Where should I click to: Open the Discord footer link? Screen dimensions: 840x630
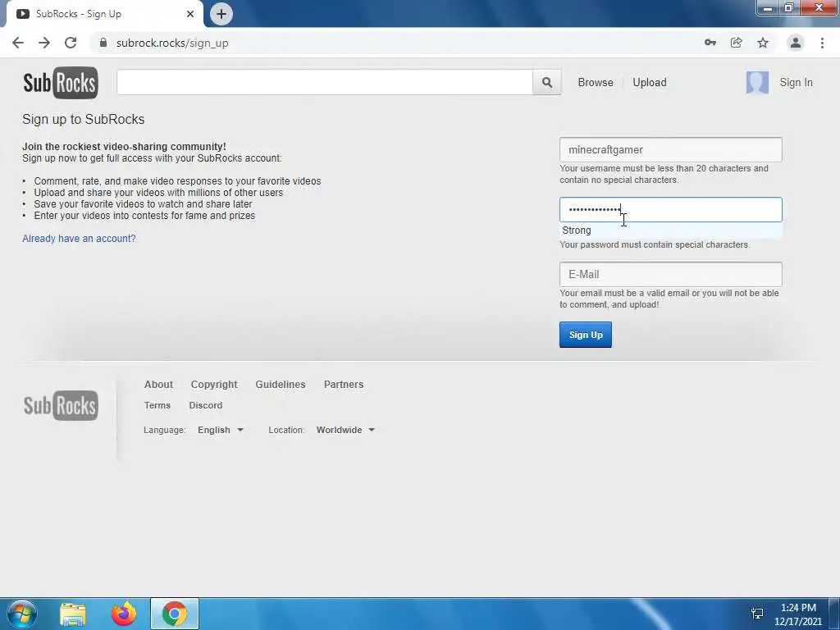tap(206, 405)
